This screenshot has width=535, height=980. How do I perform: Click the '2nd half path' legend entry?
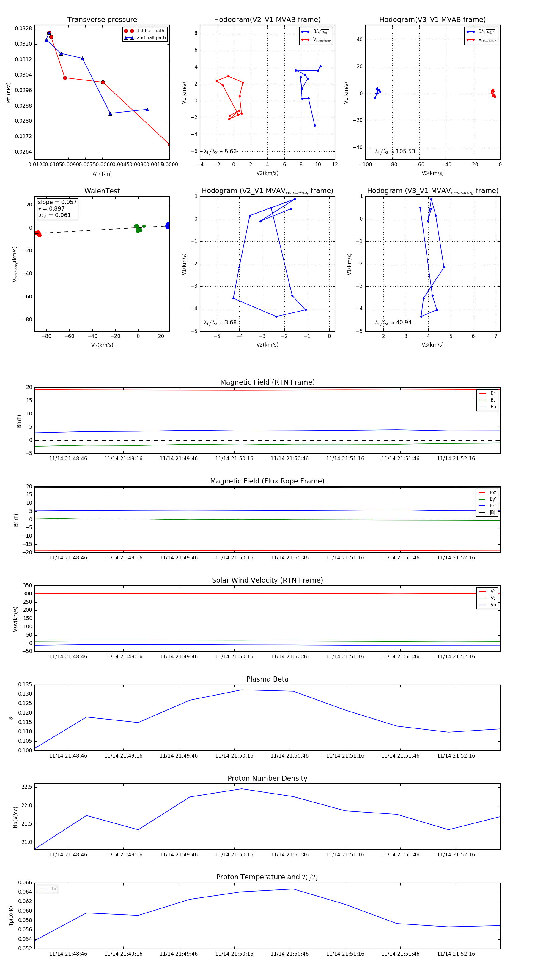[151, 38]
